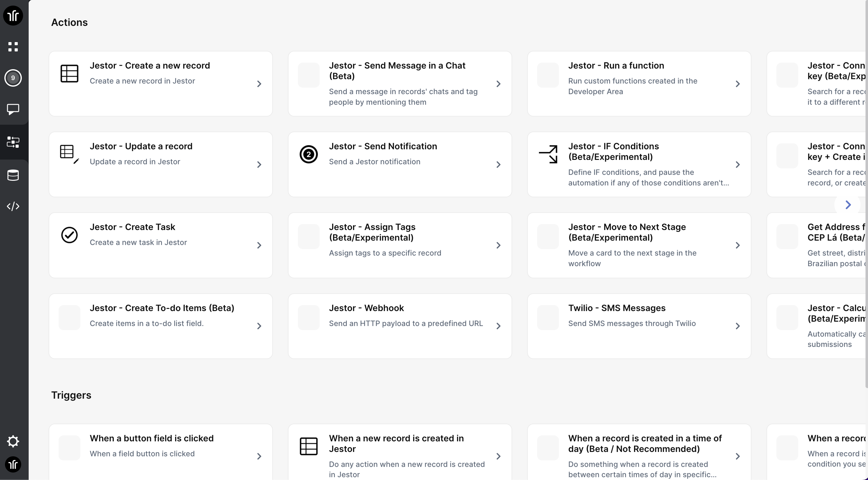
Task: Expand chevron on Create a new record
Action: [259, 84]
